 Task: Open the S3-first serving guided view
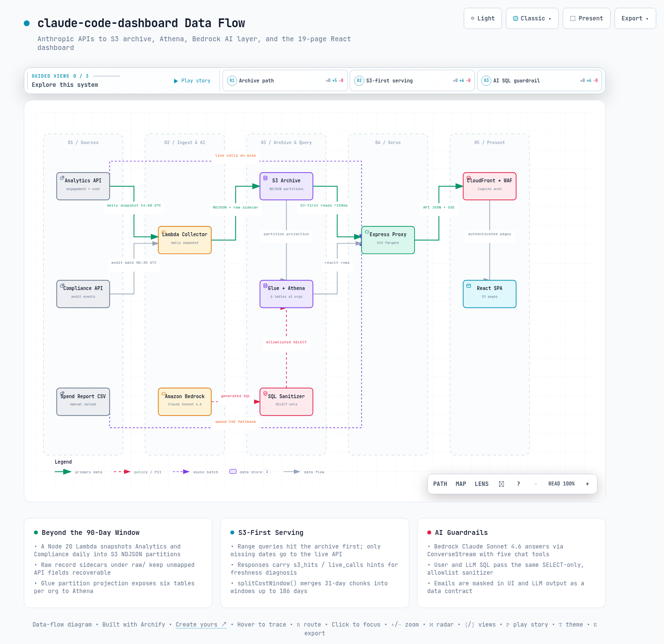412,80
